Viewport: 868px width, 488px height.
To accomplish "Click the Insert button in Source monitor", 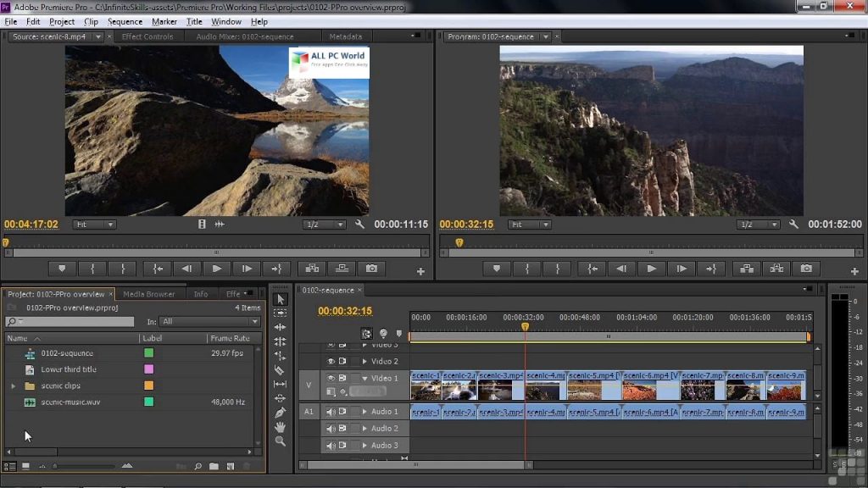I will [x=312, y=269].
